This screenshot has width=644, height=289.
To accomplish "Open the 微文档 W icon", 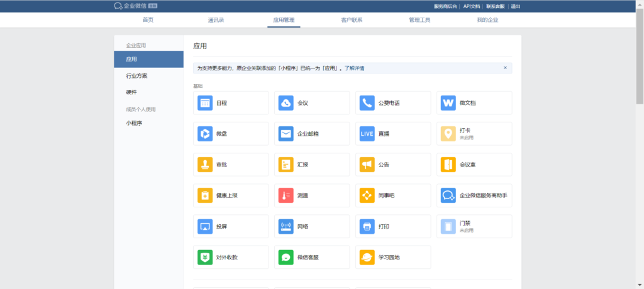I will [x=448, y=103].
